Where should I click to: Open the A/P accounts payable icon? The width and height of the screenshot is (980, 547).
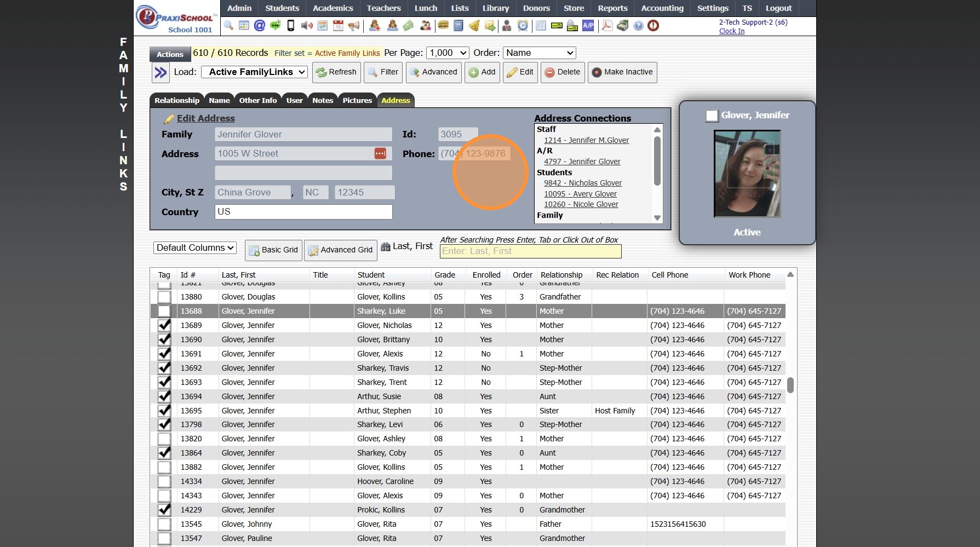pyautogui.click(x=588, y=26)
